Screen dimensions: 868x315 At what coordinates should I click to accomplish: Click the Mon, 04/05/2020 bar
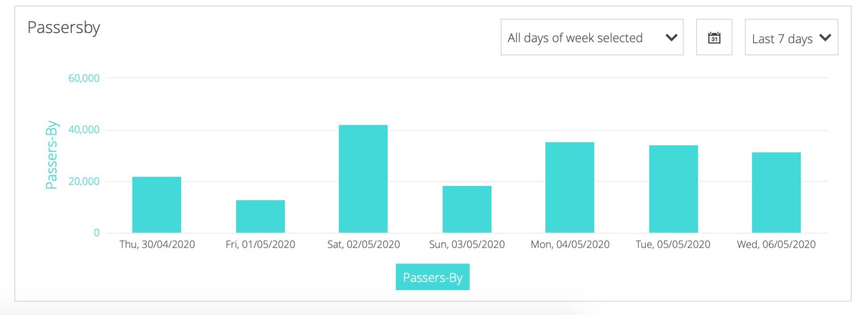[570, 188]
